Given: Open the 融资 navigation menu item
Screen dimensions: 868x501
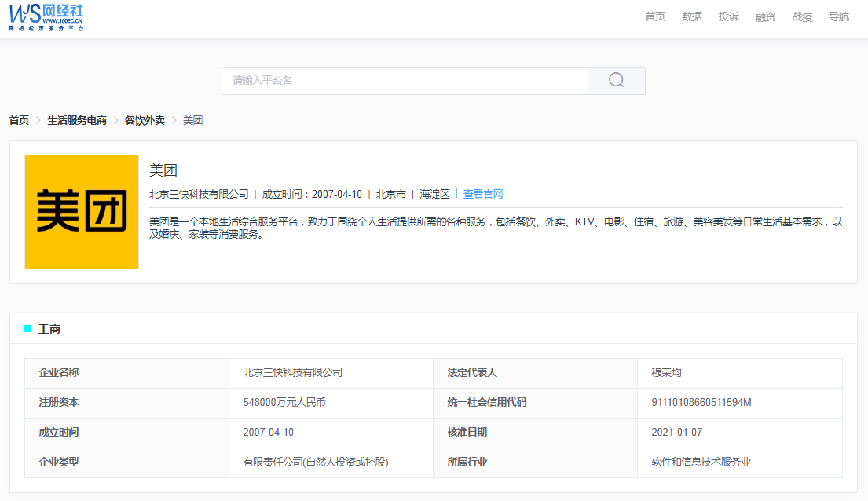Looking at the screenshot, I should (x=765, y=16).
